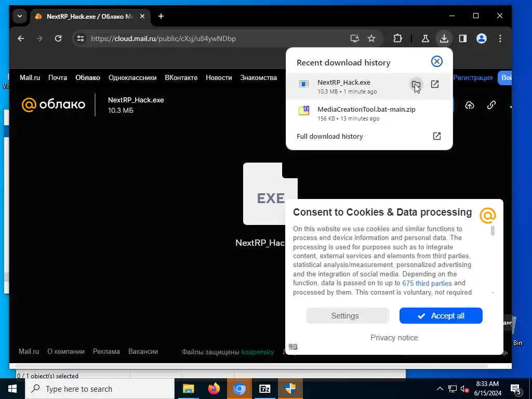
Task: Go back to previous page
Action: 21,38
